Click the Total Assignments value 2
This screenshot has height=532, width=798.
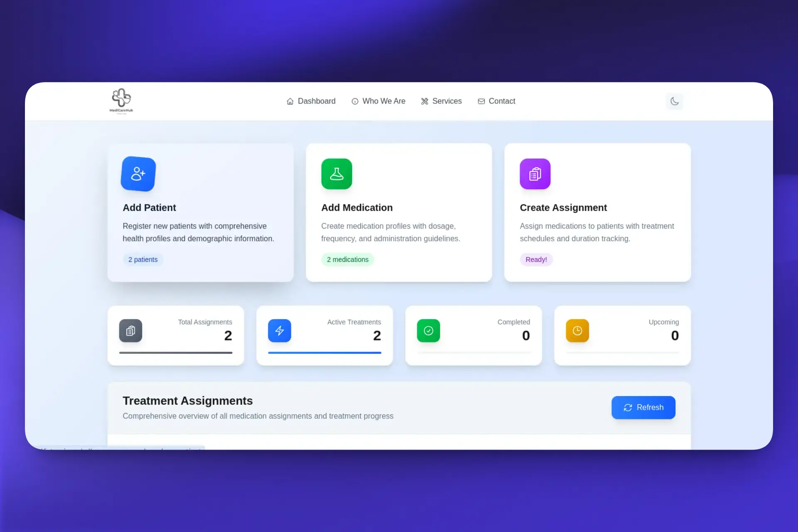228,335
